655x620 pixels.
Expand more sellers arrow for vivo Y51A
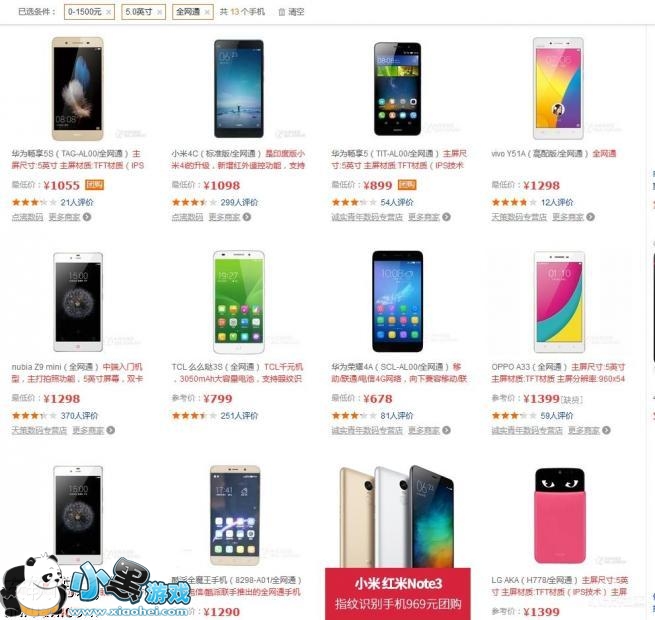pos(590,217)
